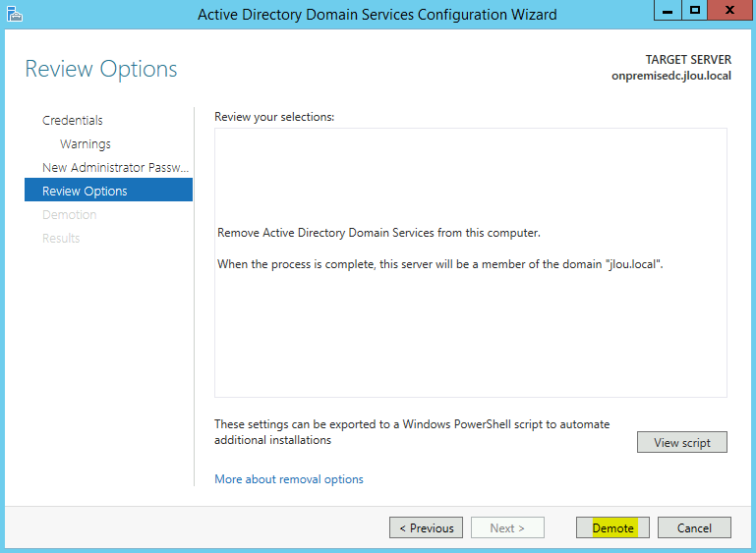Click the window title text
756x553 pixels.
click(x=378, y=15)
